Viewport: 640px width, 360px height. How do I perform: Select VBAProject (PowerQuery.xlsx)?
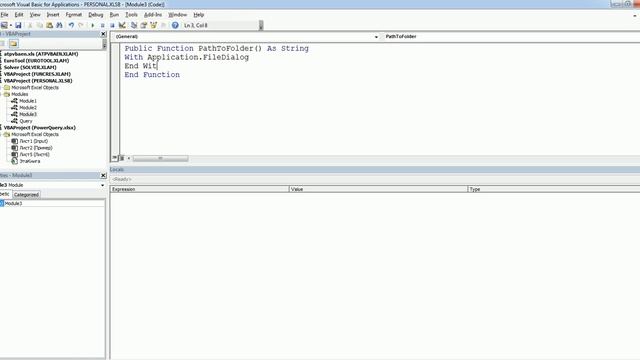point(40,128)
